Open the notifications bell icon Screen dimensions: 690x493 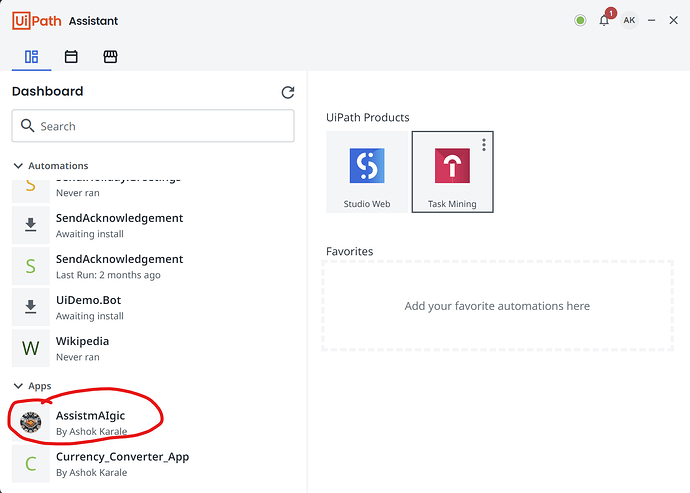604,20
